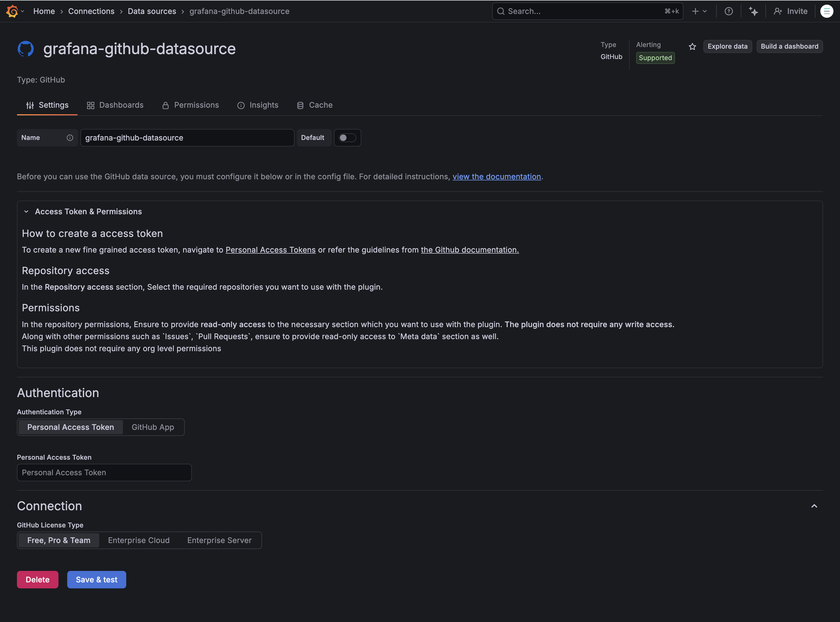Viewport: 840px width, 622px height.
Task: Select Enterprise Server license type
Action: point(219,540)
